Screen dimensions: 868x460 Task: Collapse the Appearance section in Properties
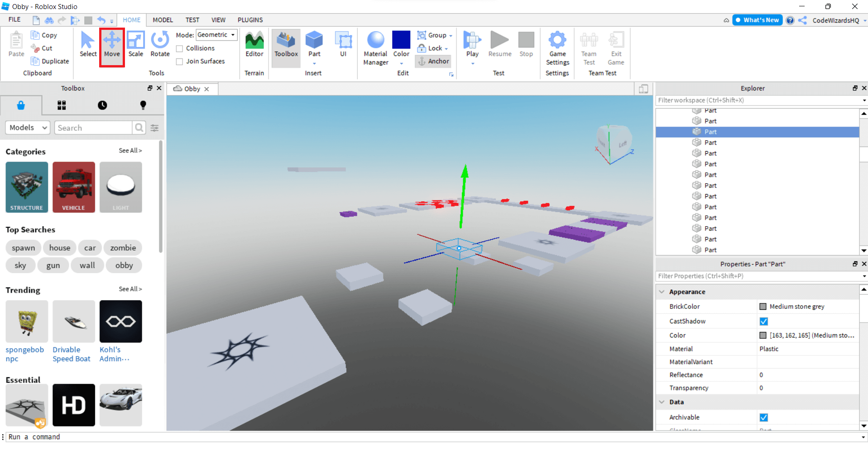(662, 292)
